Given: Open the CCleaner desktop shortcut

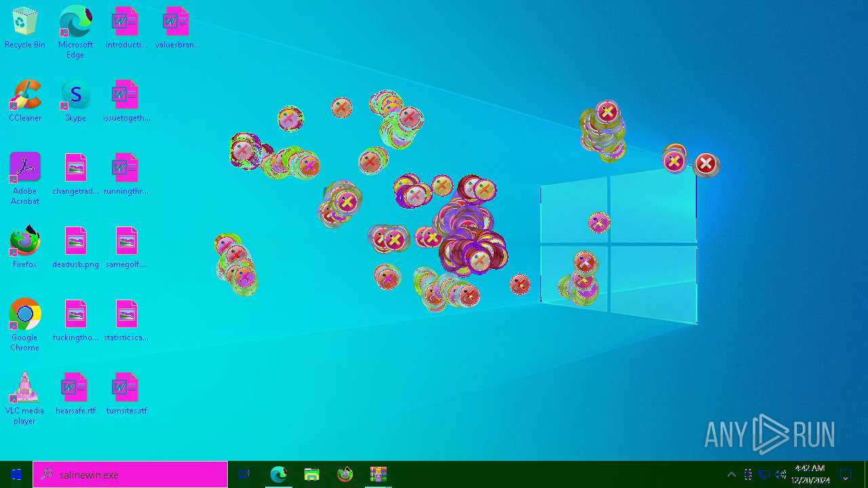Looking at the screenshot, I should click(x=25, y=102).
